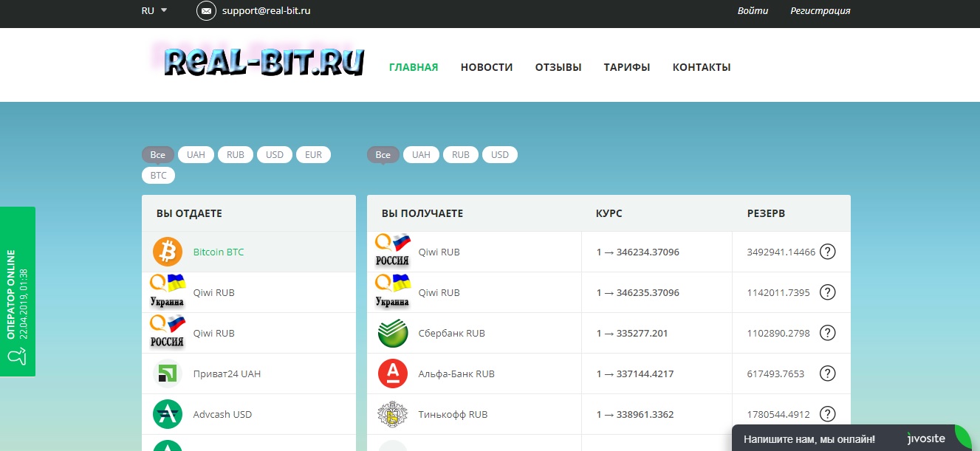
Task: Filter receive column by USD
Action: click(x=500, y=155)
